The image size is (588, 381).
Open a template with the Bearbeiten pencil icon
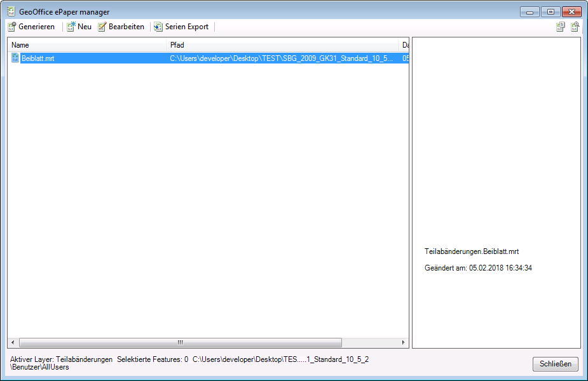tap(102, 27)
